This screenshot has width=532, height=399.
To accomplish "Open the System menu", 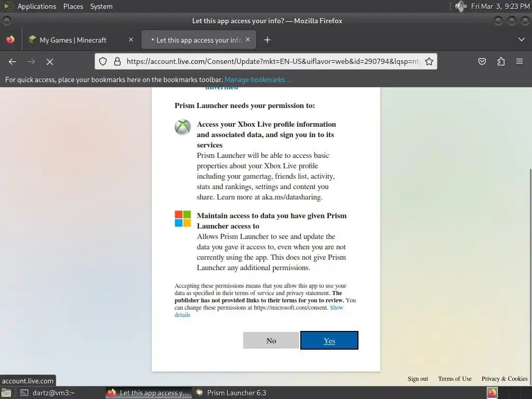I will click(101, 6).
